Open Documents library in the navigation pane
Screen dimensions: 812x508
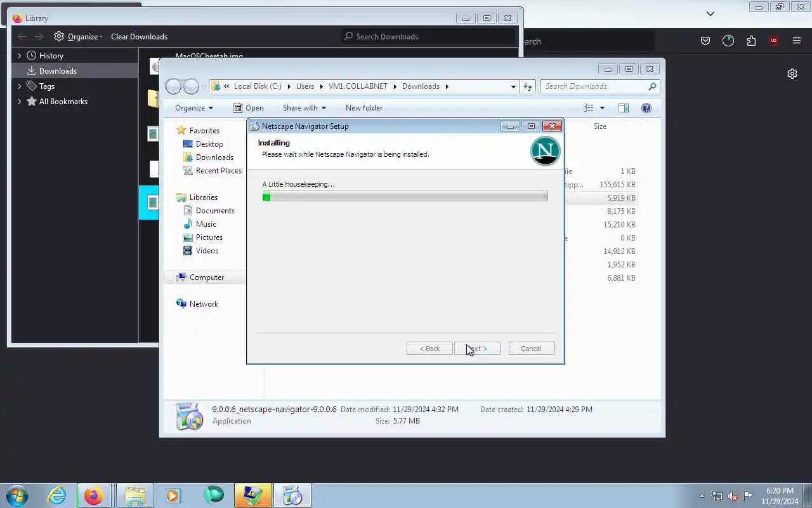point(215,211)
